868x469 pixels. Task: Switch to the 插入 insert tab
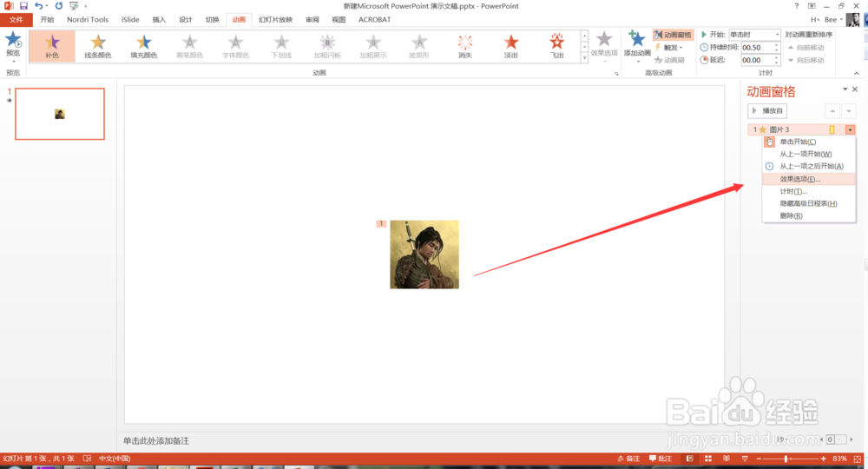pyautogui.click(x=159, y=19)
